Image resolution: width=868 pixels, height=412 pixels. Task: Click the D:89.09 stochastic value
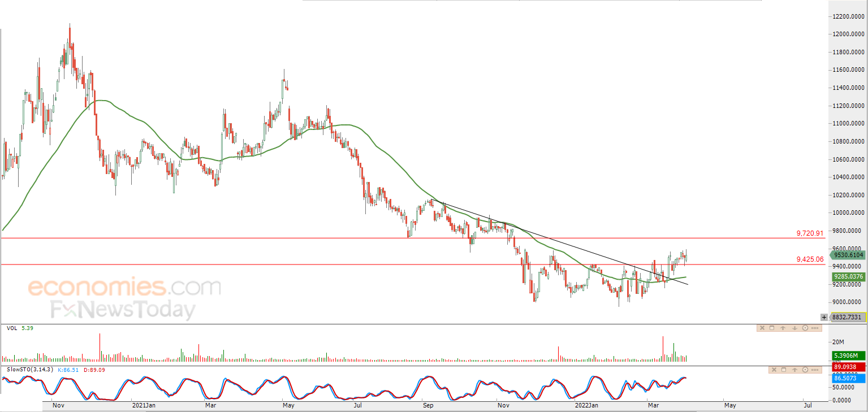point(94,370)
